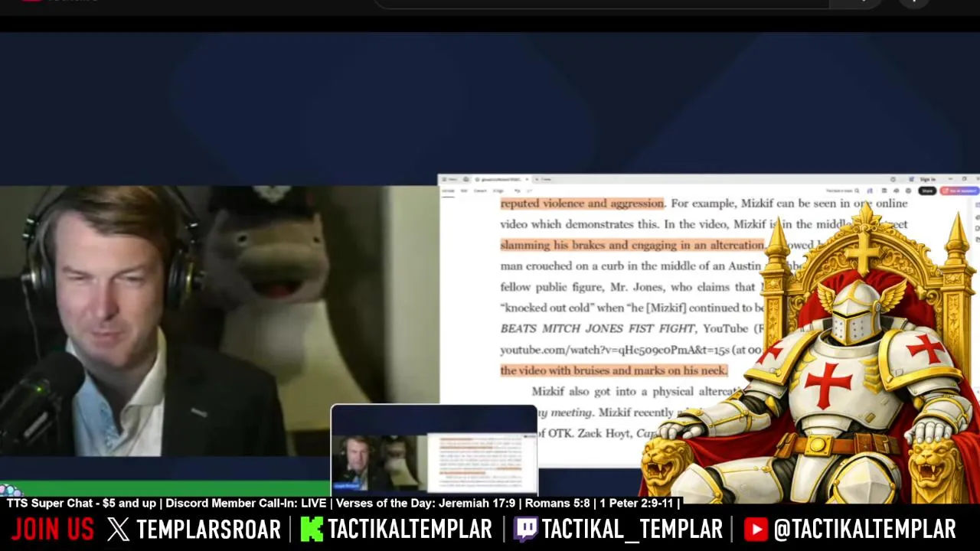Click the green Kick logo in banner
980x551 pixels.
311,530
